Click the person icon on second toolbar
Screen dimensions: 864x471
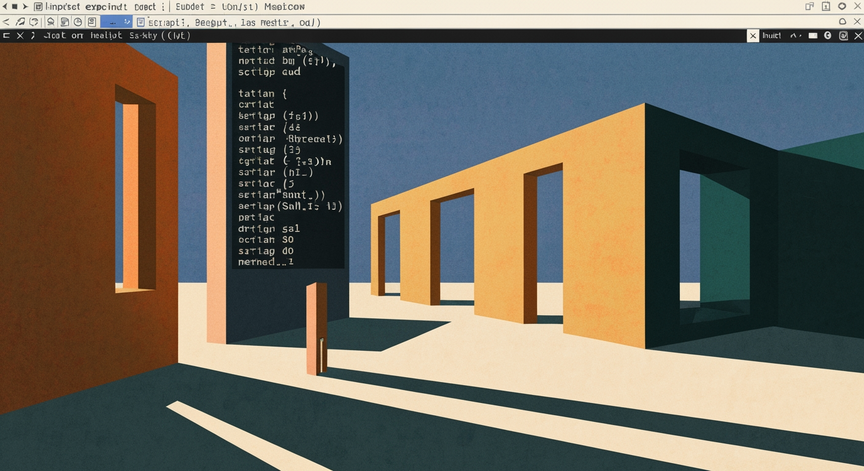51,22
